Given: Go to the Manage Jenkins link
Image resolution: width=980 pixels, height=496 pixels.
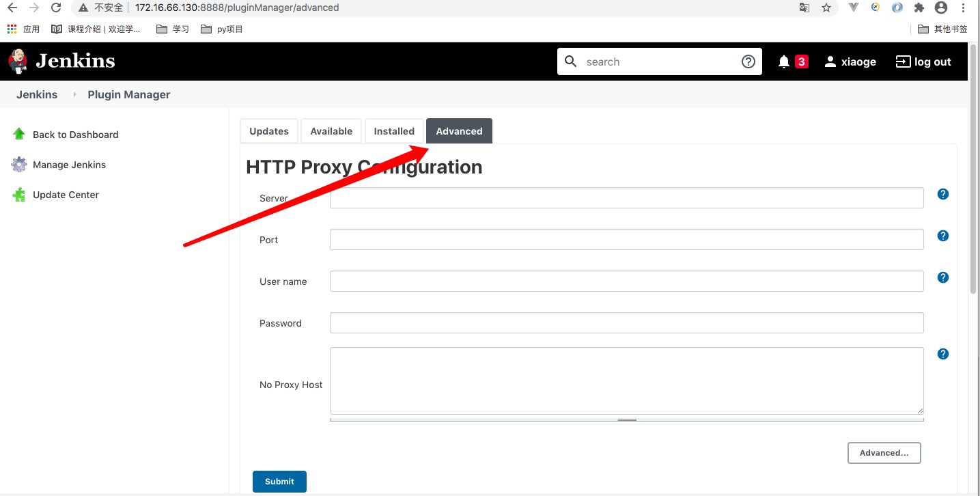Looking at the screenshot, I should [x=69, y=165].
